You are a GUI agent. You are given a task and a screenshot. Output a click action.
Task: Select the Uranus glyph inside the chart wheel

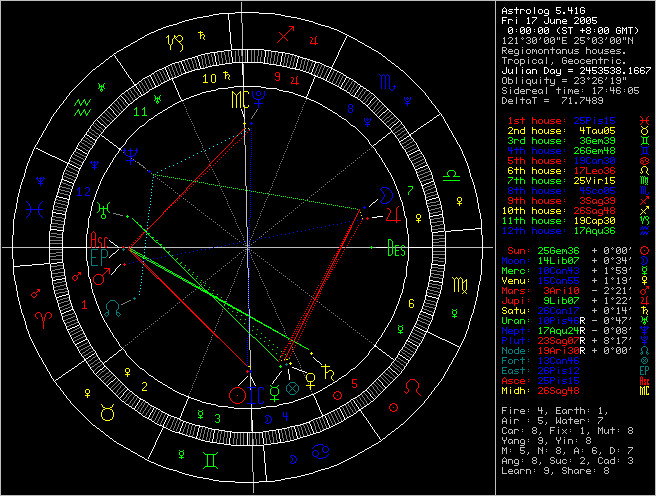103,209
